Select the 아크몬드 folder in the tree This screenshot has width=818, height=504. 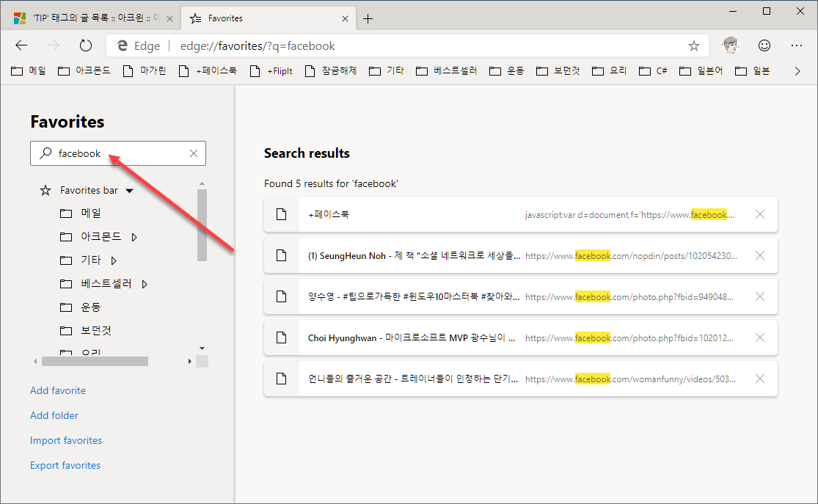click(x=101, y=237)
